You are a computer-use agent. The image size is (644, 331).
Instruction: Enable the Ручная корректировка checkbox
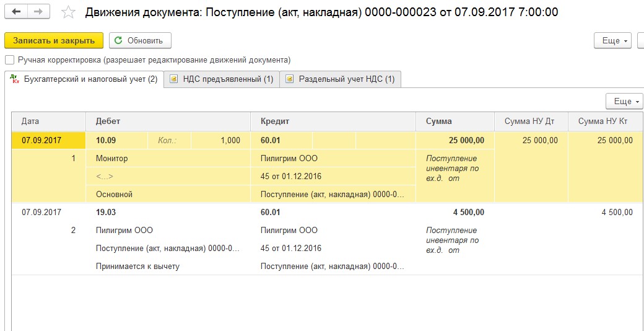pos(9,60)
